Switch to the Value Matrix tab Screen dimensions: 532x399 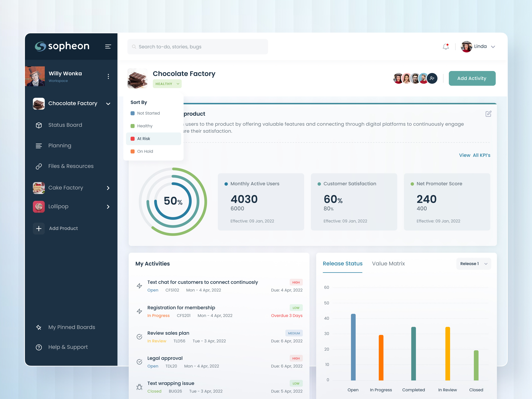coord(388,264)
